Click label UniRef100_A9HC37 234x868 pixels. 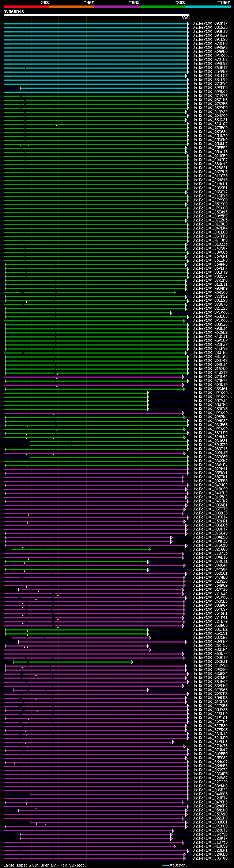(210, 421)
